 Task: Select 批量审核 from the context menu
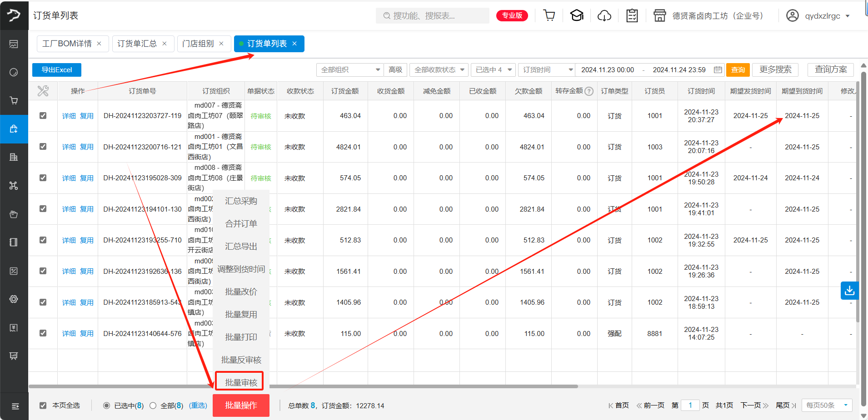(x=239, y=381)
